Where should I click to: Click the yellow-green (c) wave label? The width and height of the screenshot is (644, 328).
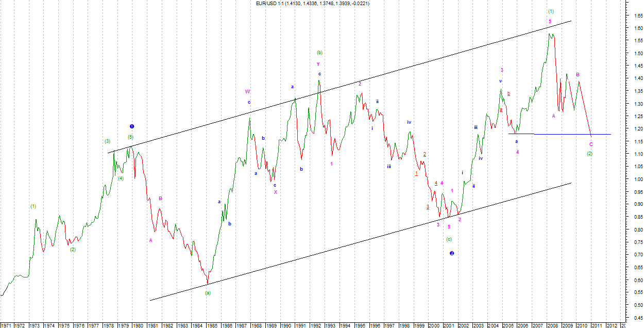point(449,239)
